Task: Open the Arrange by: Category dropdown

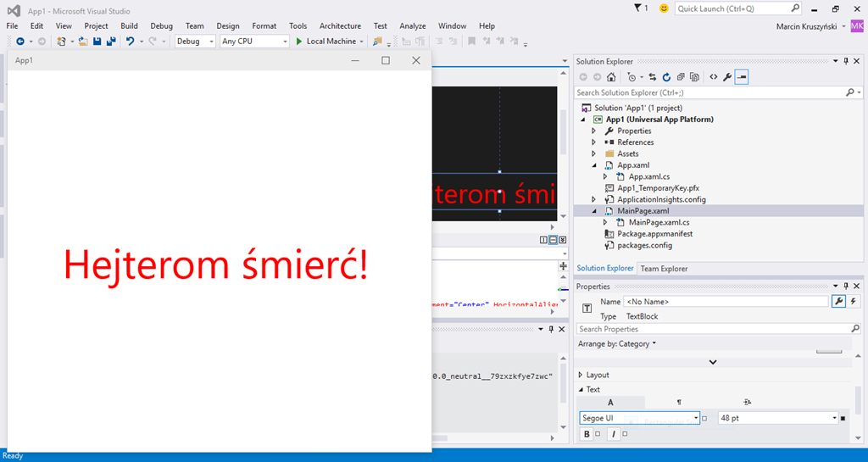Action: point(617,343)
